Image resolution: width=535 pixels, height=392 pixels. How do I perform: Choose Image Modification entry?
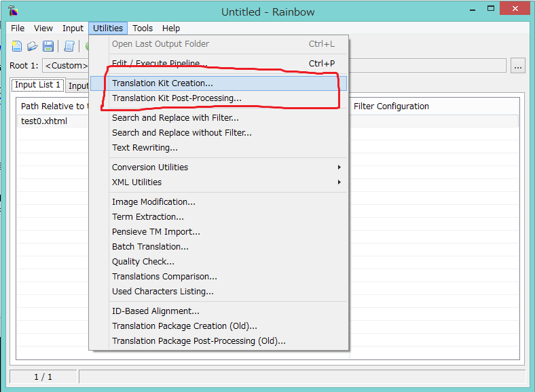click(x=219, y=202)
